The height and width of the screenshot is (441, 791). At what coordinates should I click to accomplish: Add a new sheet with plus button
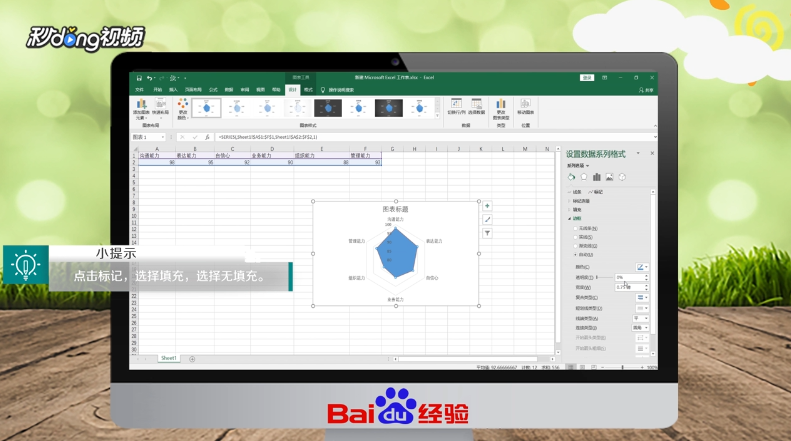(192, 359)
